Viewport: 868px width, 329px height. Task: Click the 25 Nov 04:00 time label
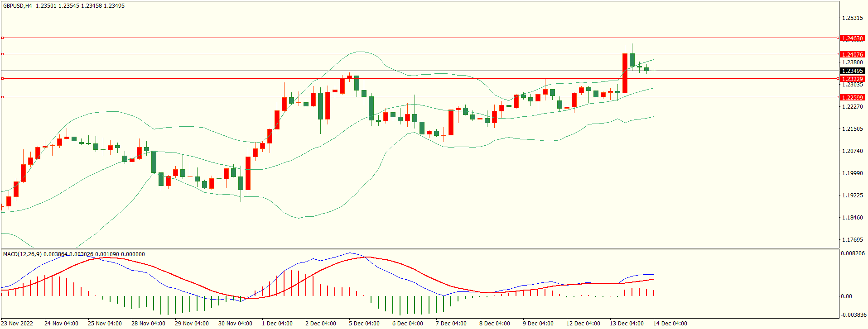click(105, 323)
